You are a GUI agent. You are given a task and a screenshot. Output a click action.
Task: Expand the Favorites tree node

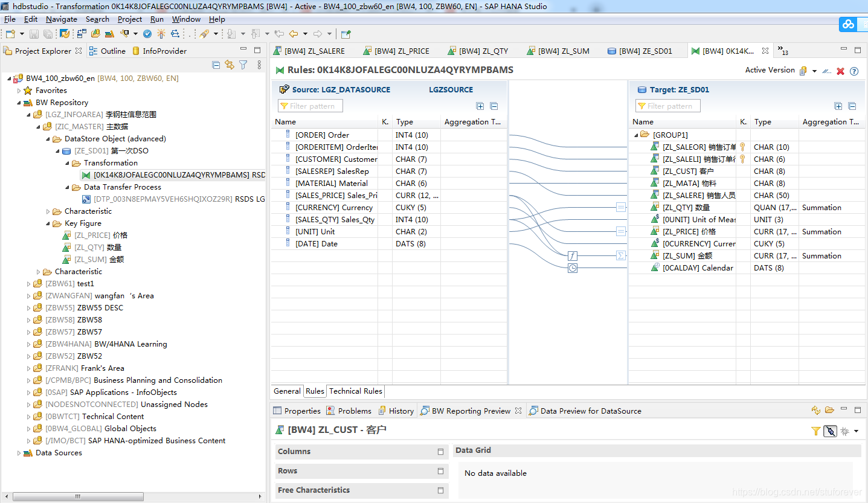[19, 91]
